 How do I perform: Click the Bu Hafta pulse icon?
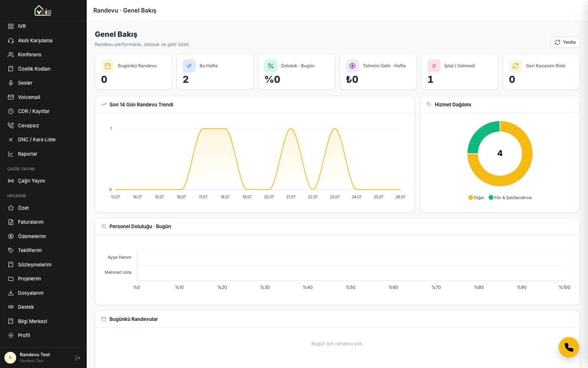(189, 66)
